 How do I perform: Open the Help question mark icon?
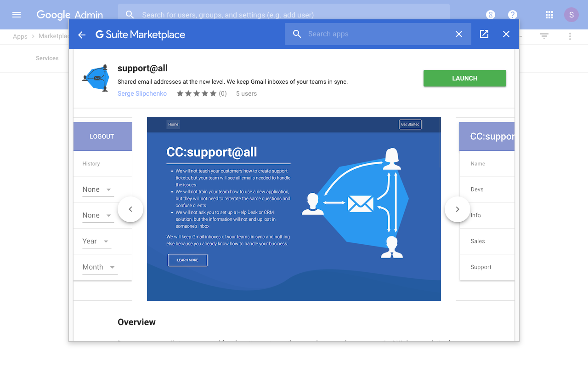(x=513, y=15)
